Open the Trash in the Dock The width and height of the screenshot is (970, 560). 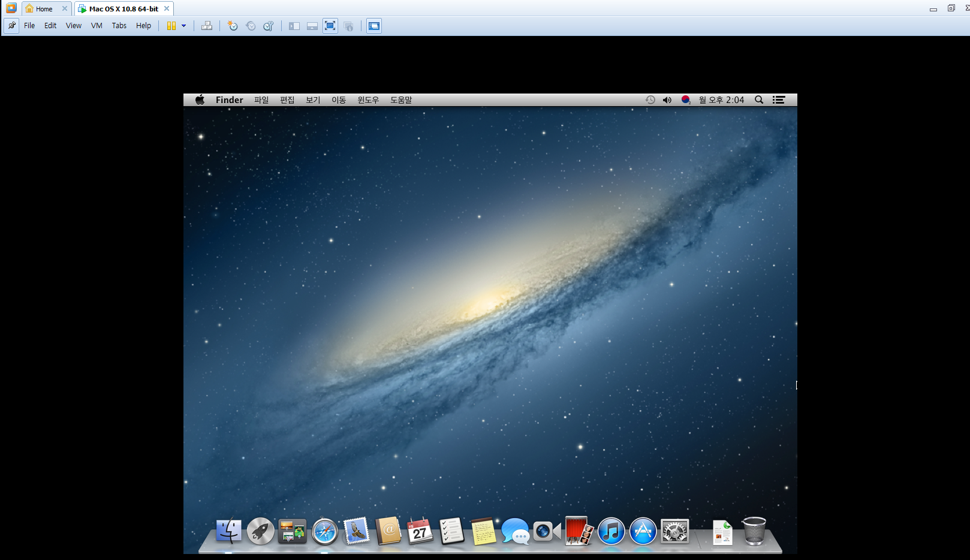[754, 531]
